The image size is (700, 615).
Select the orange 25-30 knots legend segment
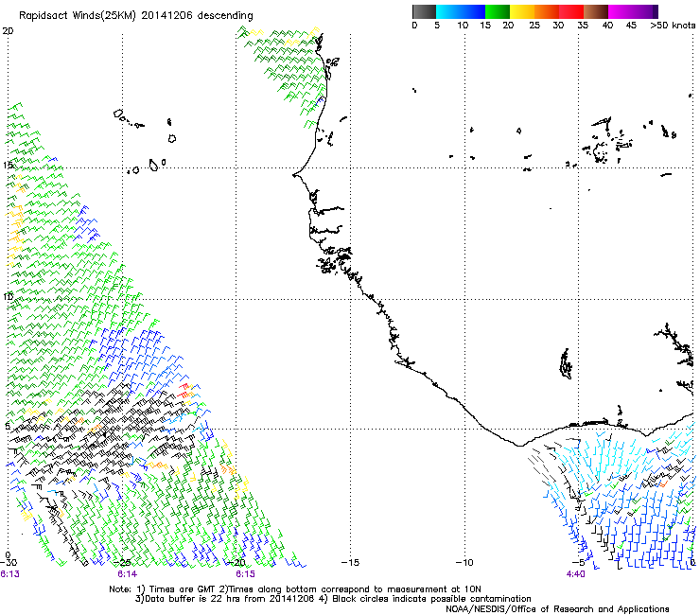547,11
